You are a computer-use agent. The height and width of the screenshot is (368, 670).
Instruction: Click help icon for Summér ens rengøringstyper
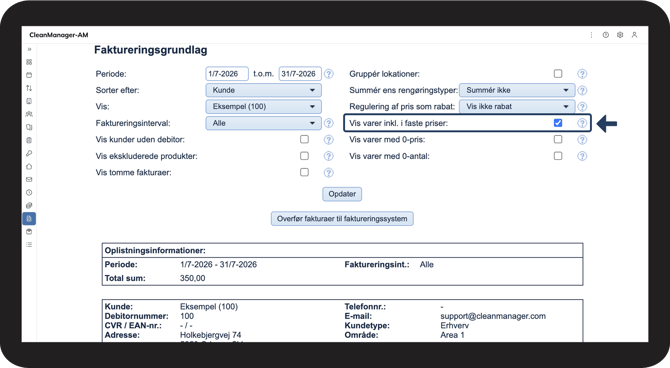pyautogui.click(x=582, y=91)
